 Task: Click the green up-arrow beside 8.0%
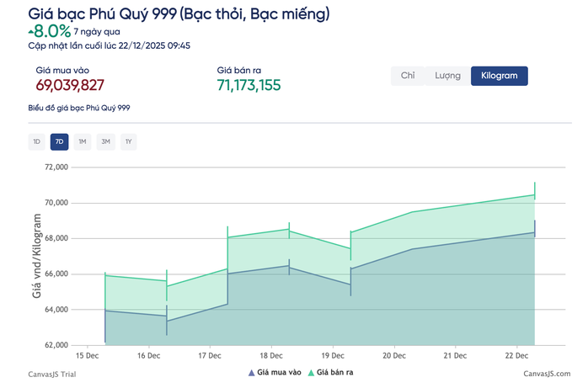click(31, 31)
